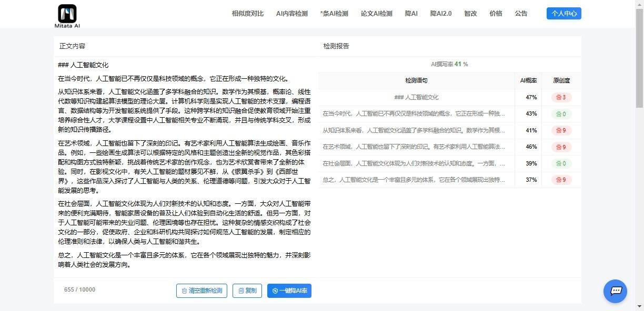
Task: Go to AI内容检测 page
Action: click(291, 14)
